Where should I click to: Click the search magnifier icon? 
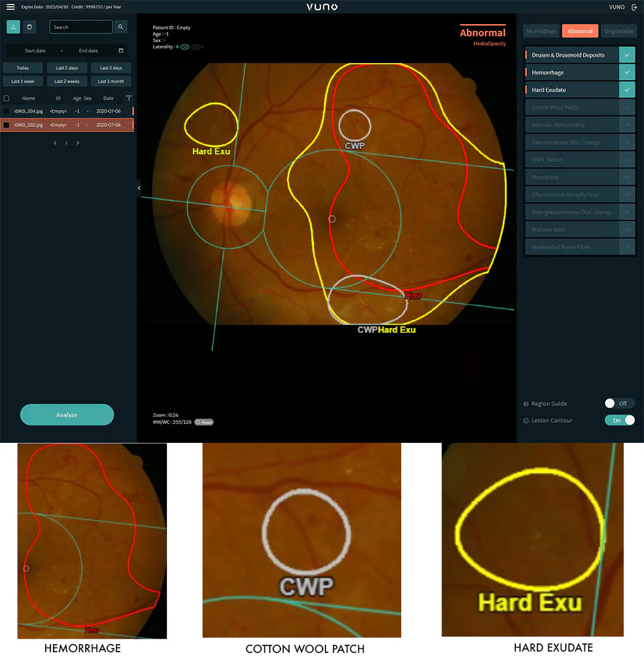(x=121, y=27)
